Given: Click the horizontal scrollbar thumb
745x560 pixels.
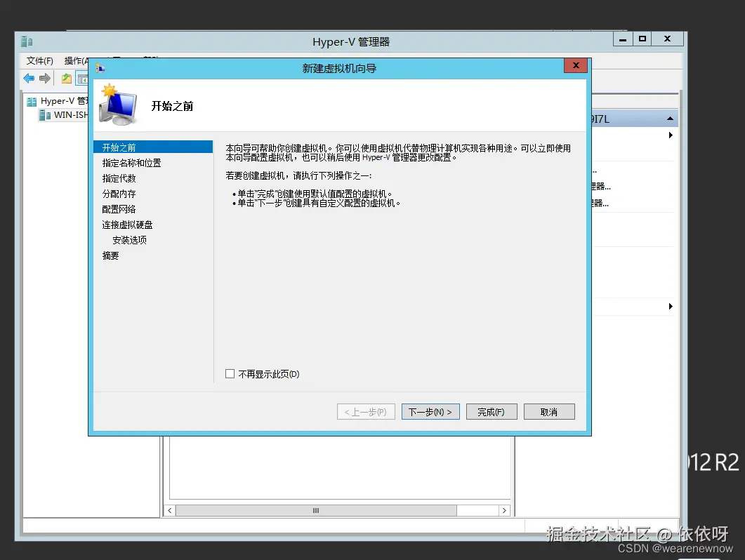Looking at the screenshot, I should [316, 511].
